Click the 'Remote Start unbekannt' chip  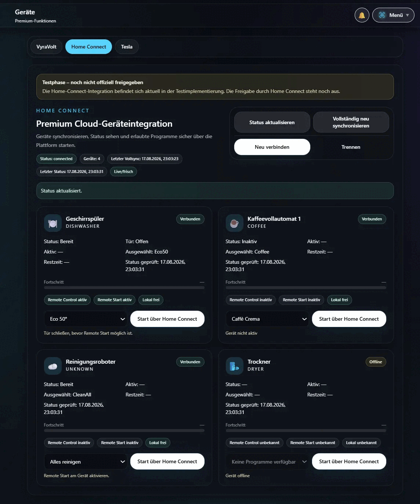pyautogui.click(x=313, y=443)
